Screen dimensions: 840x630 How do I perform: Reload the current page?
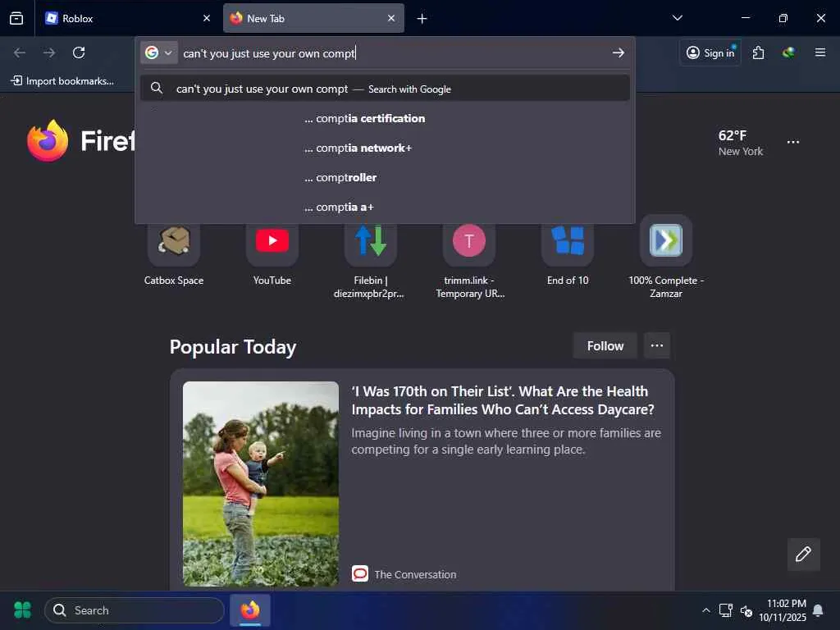tap(79, 52)
